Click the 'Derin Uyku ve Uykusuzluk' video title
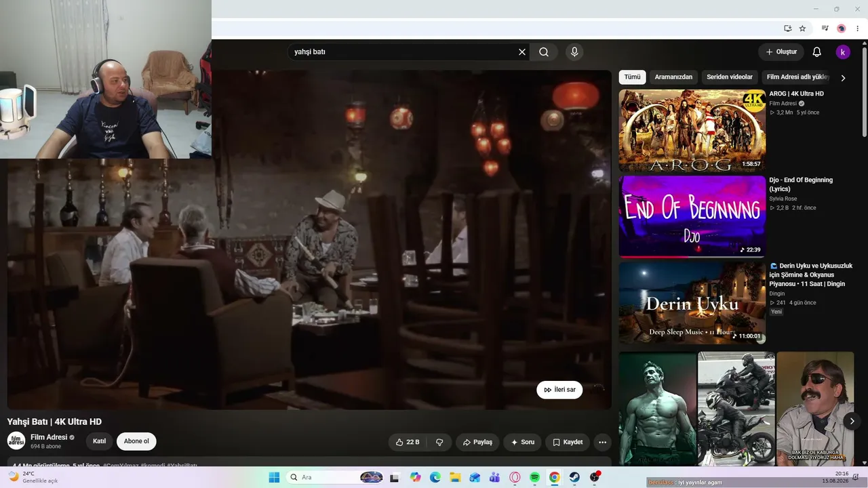 [x=811, y=274]
